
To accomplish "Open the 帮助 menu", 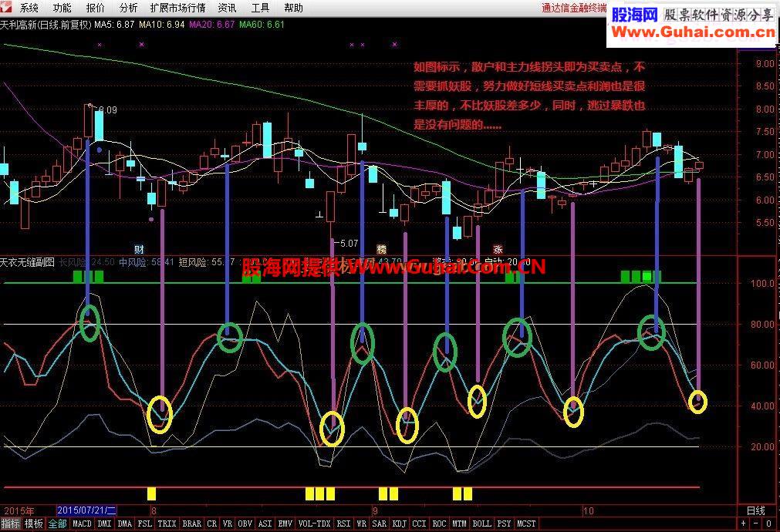I will (293, 8).
